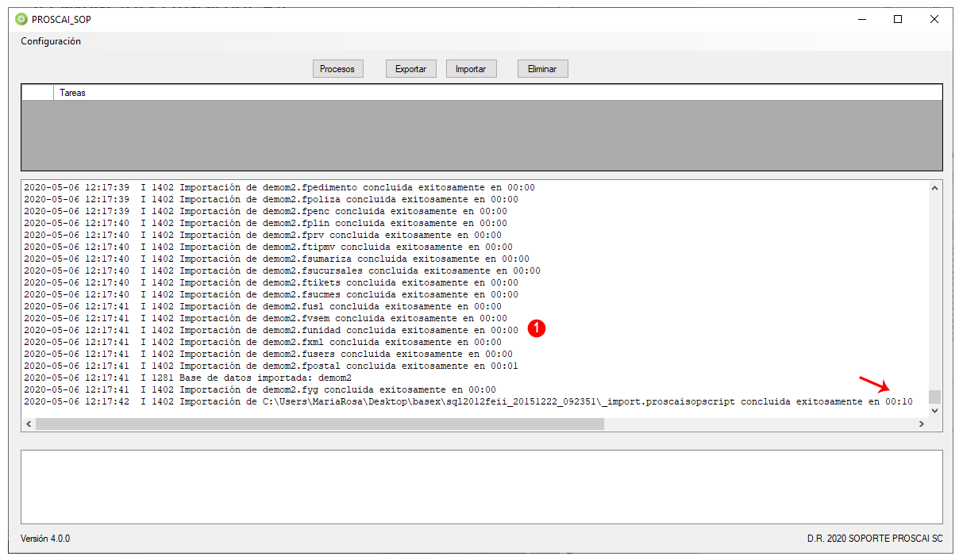
Task: Click log line for demom2.fplin
Action: (265, 224)
